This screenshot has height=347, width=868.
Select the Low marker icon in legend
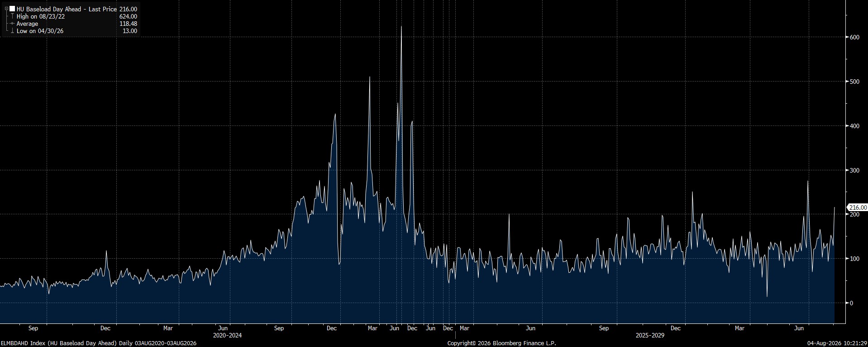click(12, 31)
